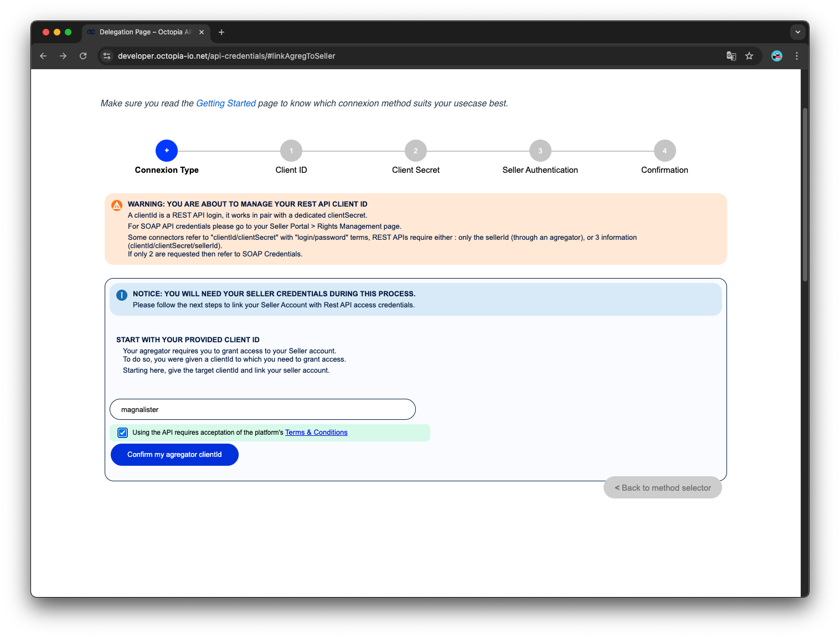Open the Getting Started link

[226, 104]
